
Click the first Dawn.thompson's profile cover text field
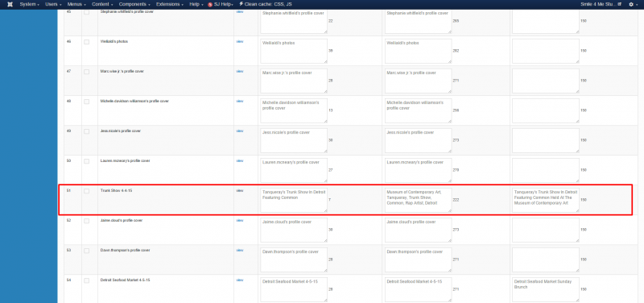click(x=294, y=259)
